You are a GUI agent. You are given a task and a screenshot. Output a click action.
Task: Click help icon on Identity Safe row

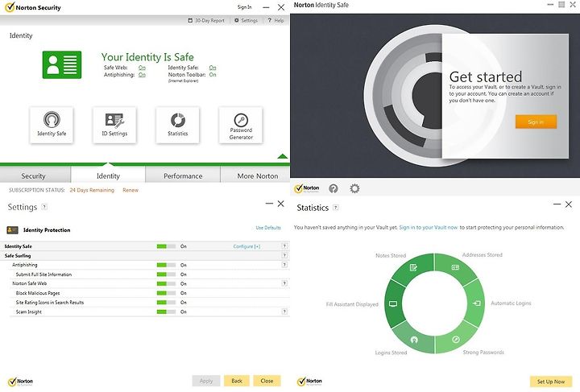[284, 246]
